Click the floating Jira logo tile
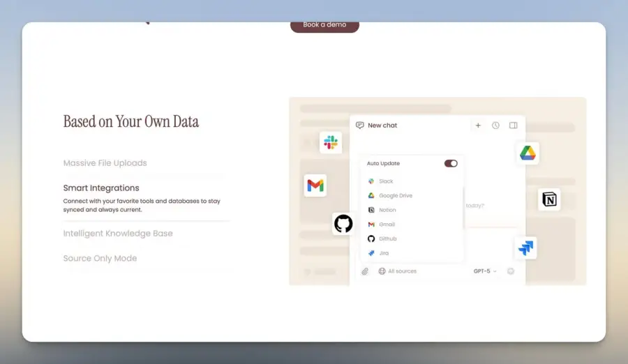The width and height of the screenshot is (628, 364). click(525, 248)
